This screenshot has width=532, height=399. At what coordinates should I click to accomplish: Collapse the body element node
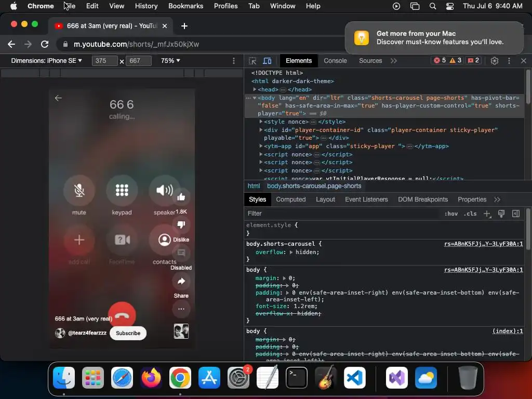click(255, 98)
